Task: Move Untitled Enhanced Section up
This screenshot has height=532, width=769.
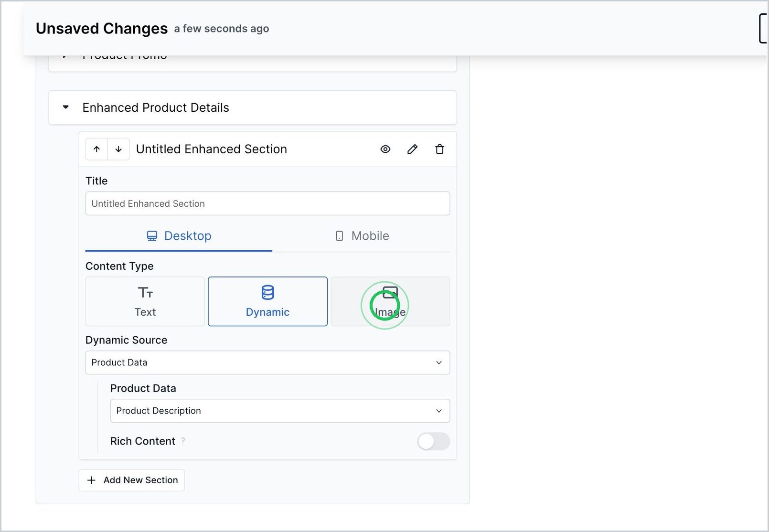Action: [x=96, y=149]
